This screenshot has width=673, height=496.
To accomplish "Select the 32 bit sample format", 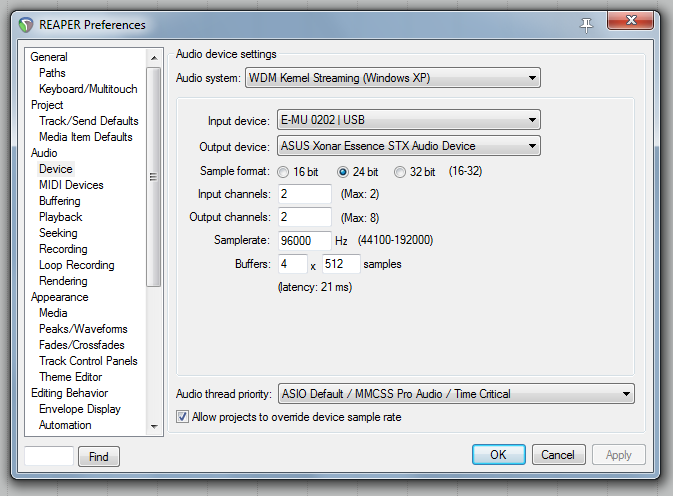I will (x=400, y=172).
